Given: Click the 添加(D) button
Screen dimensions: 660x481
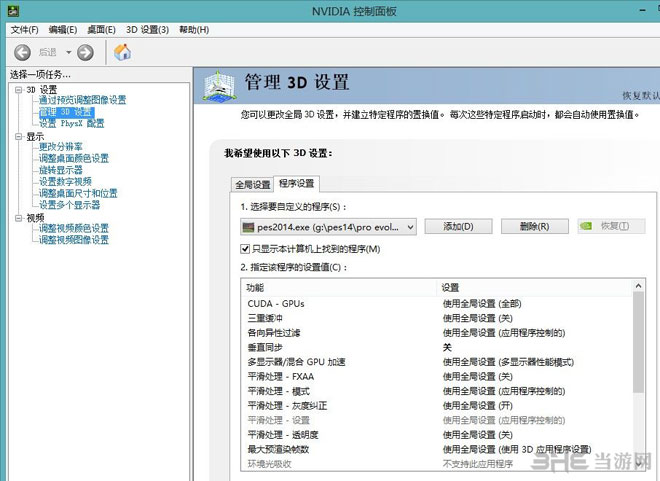Looking at the screenshot, I should pyautogui.click(x=458, y=226).
